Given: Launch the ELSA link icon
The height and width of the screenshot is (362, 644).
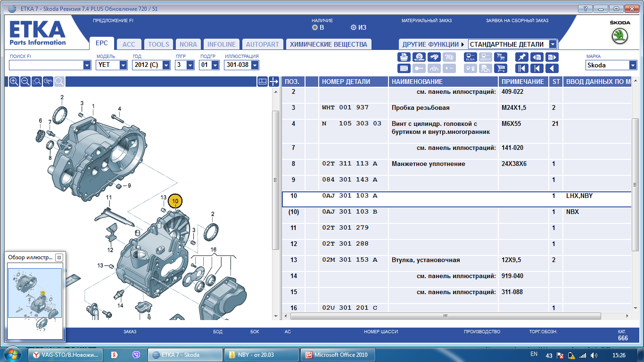Looking at the screenshot, I should pyautogui.click(x=471, y=57).
